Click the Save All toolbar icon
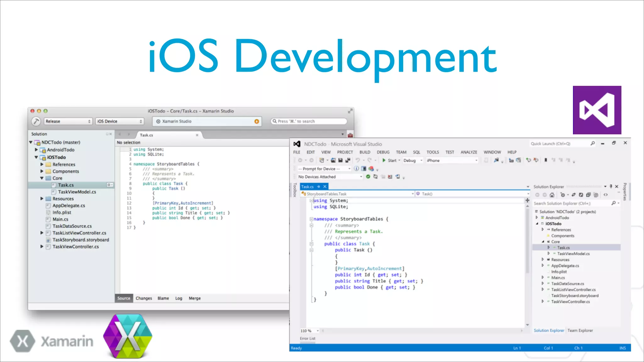 coord(348,160)
